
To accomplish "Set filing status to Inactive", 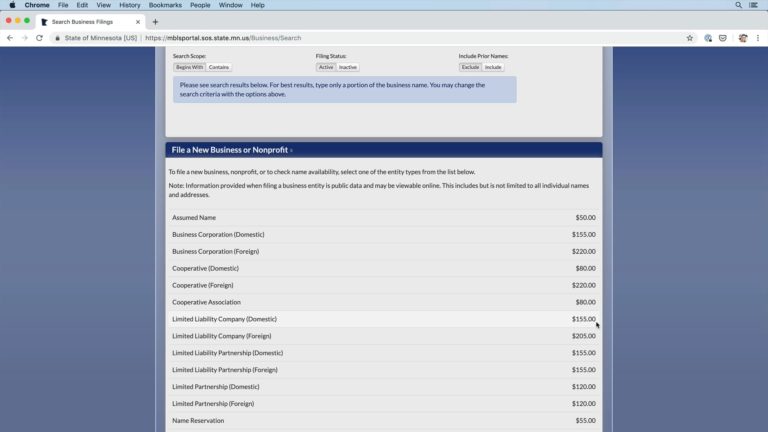I will pos(347,67).
